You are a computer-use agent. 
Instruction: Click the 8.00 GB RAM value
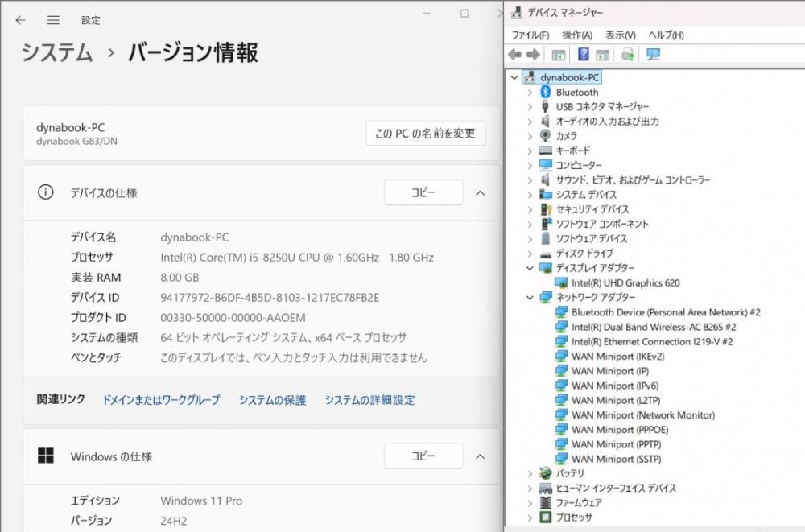pos(180,278)
